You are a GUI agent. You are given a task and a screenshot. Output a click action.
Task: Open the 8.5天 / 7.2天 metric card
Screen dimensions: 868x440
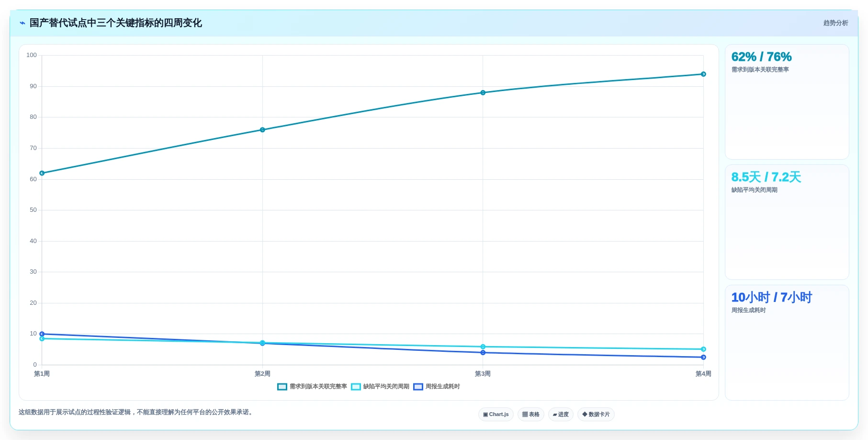[x=787, y=222]
